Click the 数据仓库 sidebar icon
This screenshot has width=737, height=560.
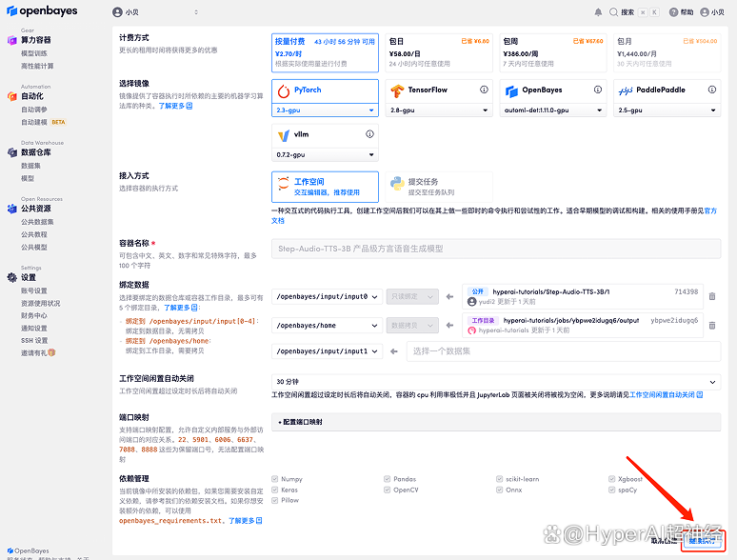(11, 152)
